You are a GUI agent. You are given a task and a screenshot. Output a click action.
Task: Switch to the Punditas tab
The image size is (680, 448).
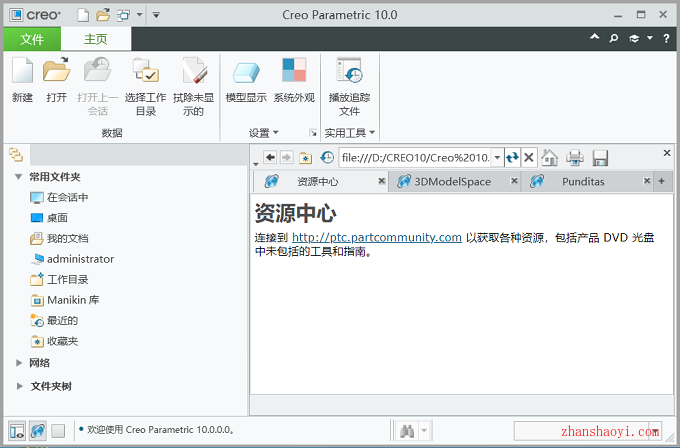(583, 181)
